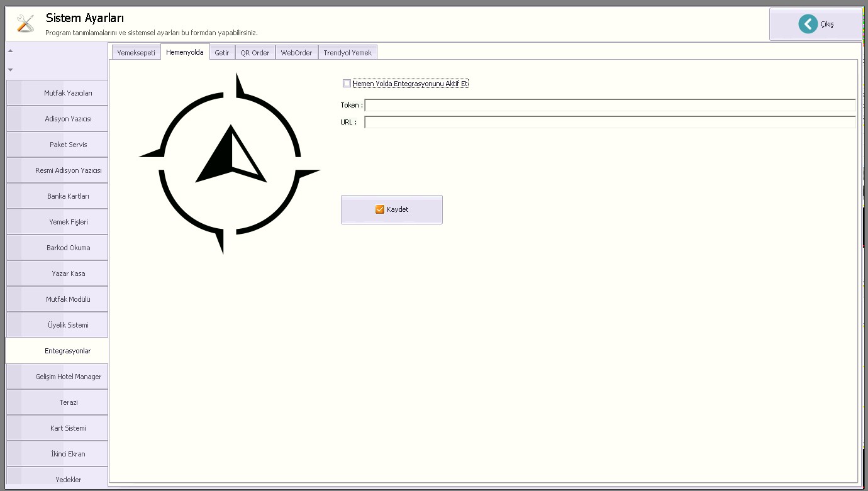
Task: Enable Hemen Yolda Entegrasyonunu Aktif Et checkbox
Action: (x=347, y=84)
